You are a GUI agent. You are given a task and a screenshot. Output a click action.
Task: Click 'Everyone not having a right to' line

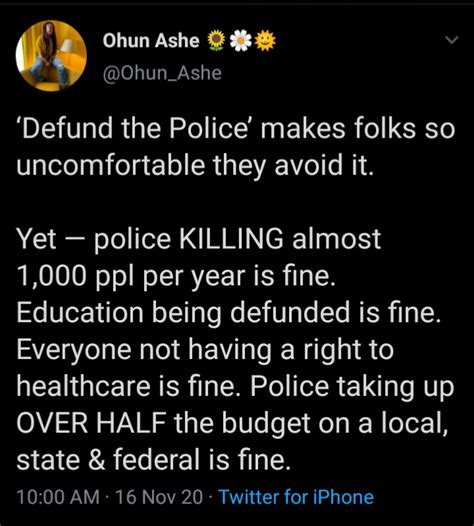[x=205, y=350]
